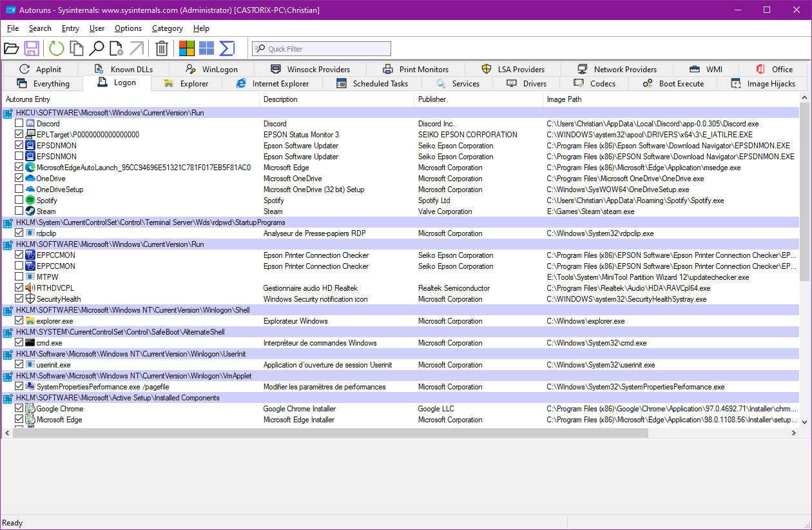Sort by the Description column header

(x=336, y=99)
